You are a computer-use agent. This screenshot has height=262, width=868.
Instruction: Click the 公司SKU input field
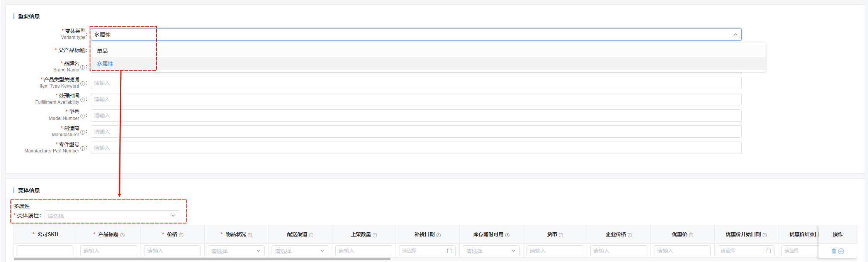click(x=45, y=251)
